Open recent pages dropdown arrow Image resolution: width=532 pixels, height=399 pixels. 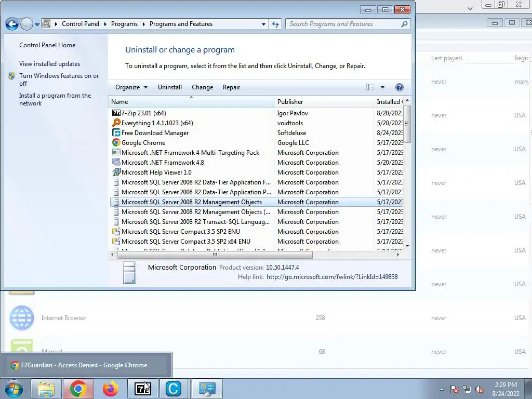(37, 24)
